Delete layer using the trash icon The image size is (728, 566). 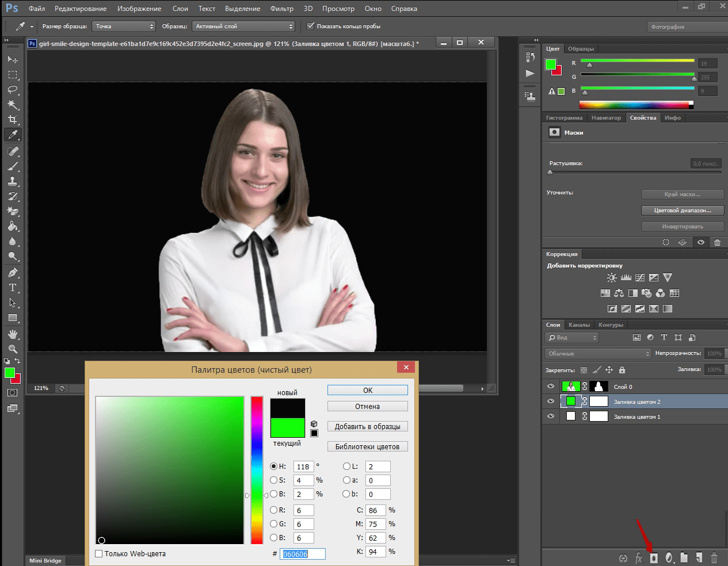pos(714,557)
